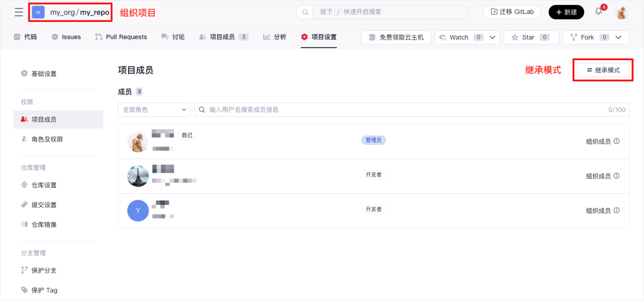Focus the member username search field

point(405,110)
